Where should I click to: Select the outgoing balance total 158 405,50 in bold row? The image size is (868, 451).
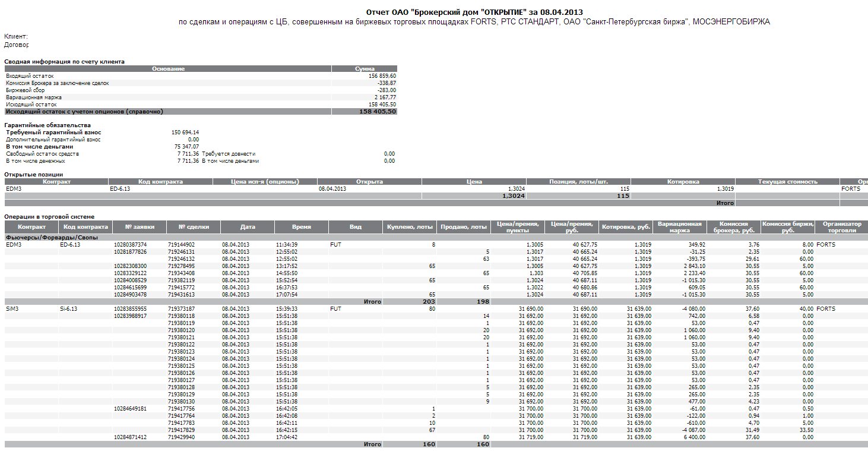[x=378, y=112]
